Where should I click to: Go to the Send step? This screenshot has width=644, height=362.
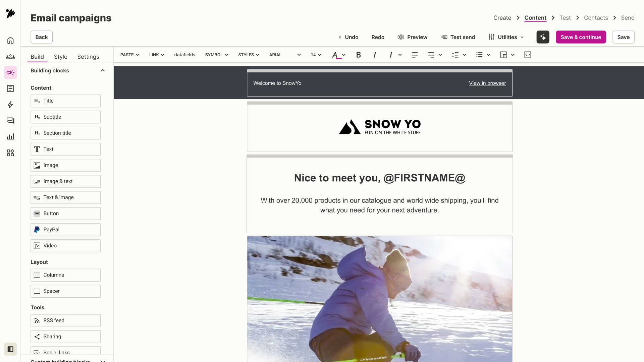[x=628, y=18]
